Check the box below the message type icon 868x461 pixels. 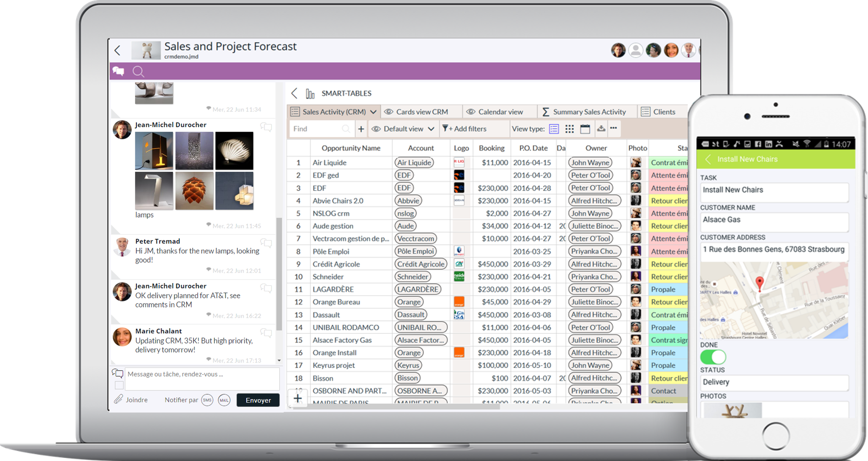click(x=119, y=385)
